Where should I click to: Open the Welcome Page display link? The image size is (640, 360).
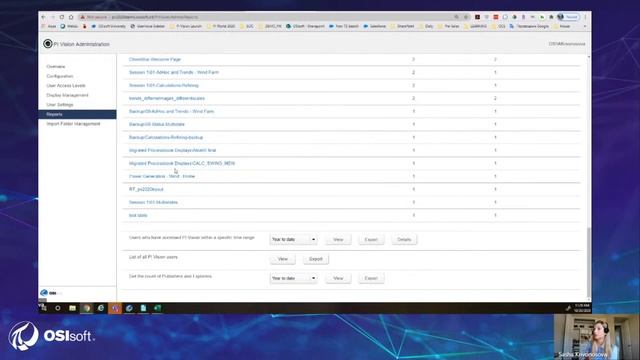point(155,59)
